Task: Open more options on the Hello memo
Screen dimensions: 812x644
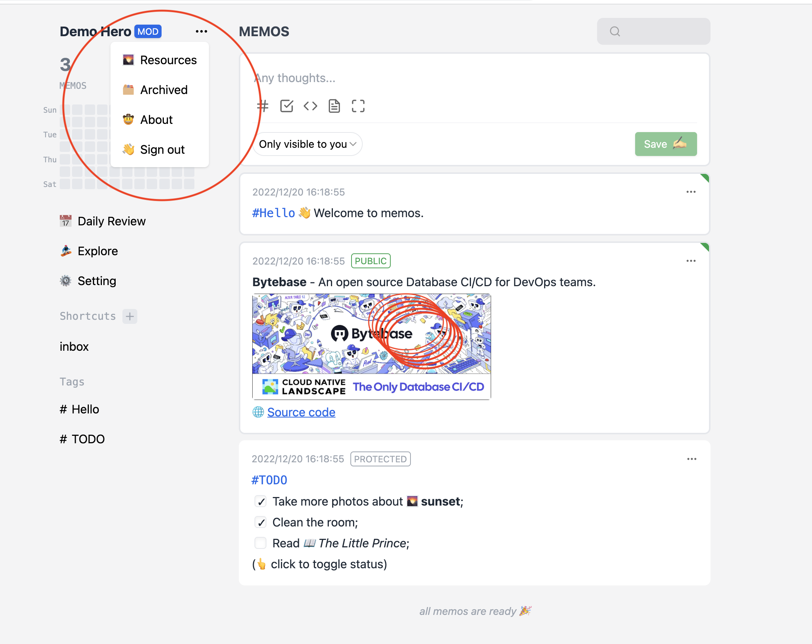Action: (x=691, y=192)
